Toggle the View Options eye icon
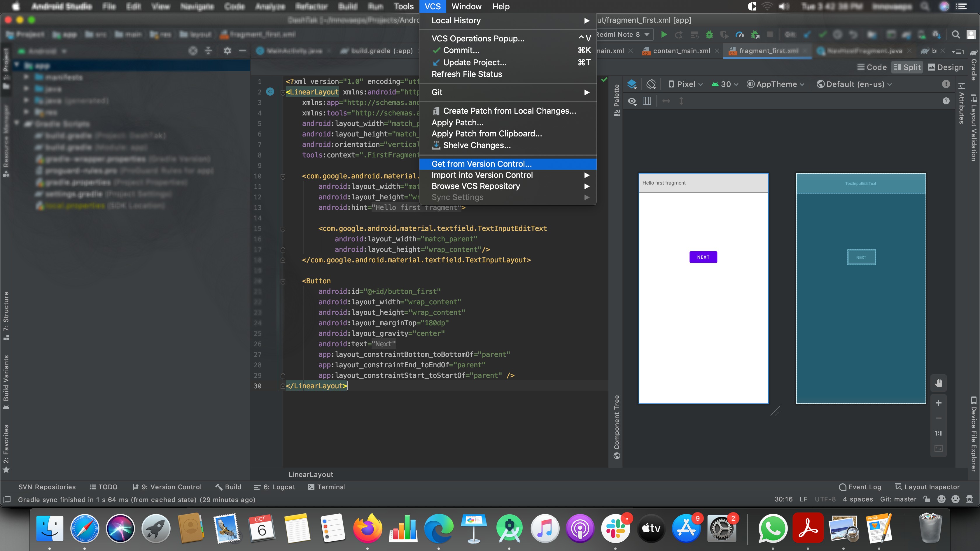This screenshot has height=551, width=980. tap(632, 101)
